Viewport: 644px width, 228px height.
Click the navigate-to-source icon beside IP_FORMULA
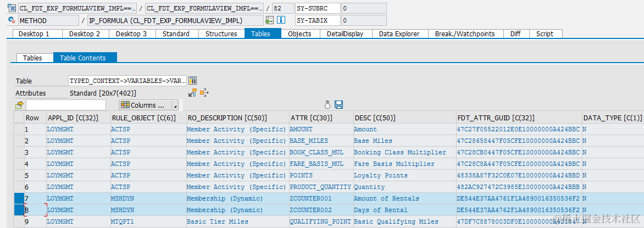(269, 20)
